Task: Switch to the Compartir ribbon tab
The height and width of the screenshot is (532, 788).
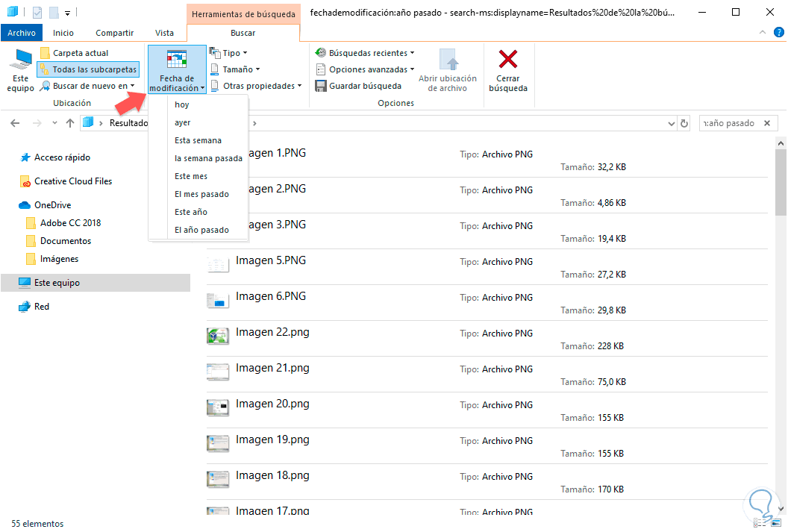Action: point(115,33)
